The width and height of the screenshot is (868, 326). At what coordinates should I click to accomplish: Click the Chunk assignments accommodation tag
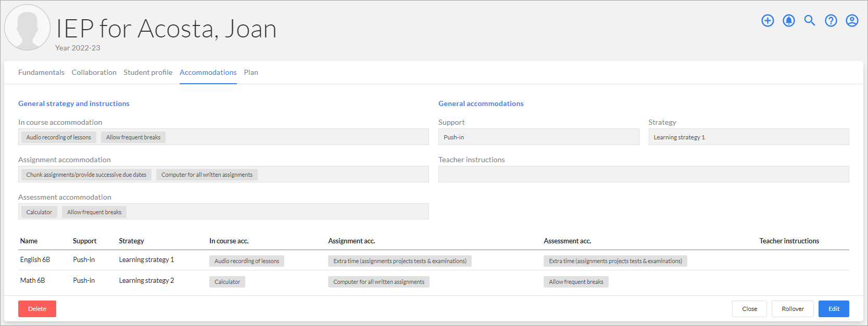point(86,175)
